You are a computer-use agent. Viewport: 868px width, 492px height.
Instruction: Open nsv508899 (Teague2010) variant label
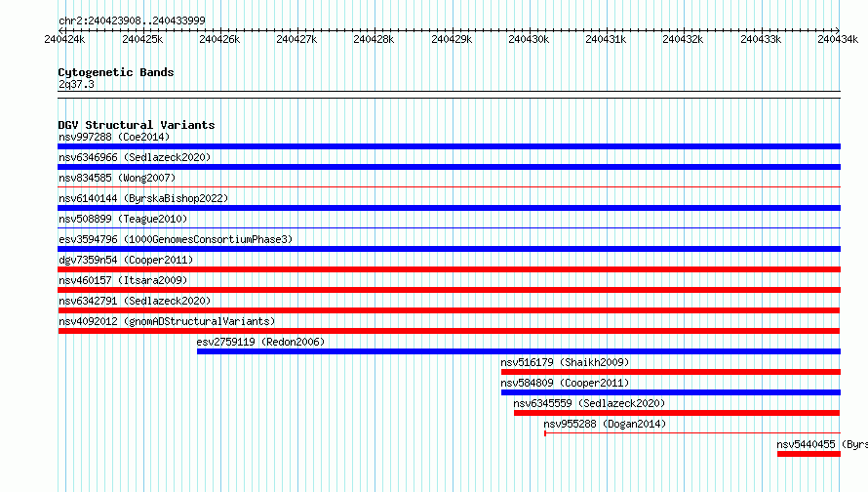(123, 219)
